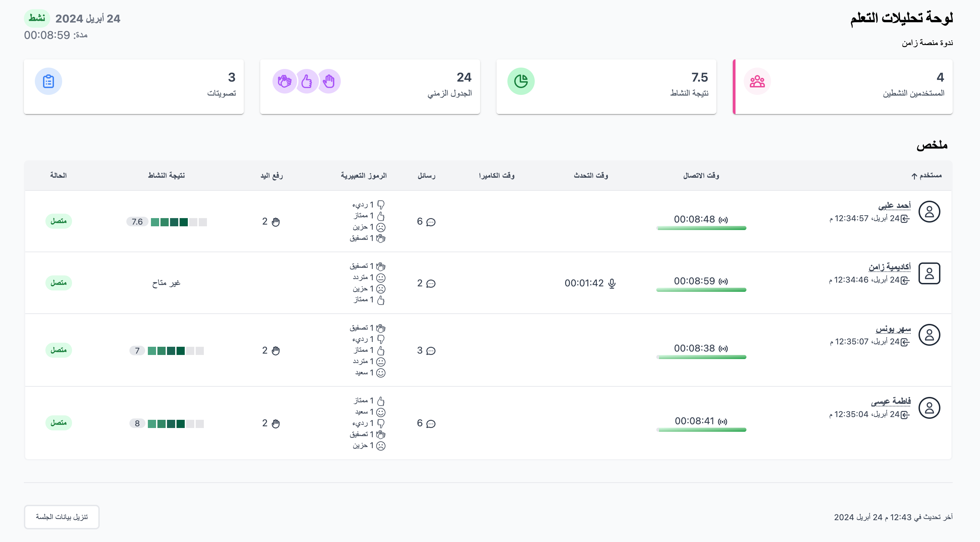Click the chat bubble icon in أكاديمية زامن's row
This screenshot has height=542, width=980.
pyautogui.click(x=431, y=283)
